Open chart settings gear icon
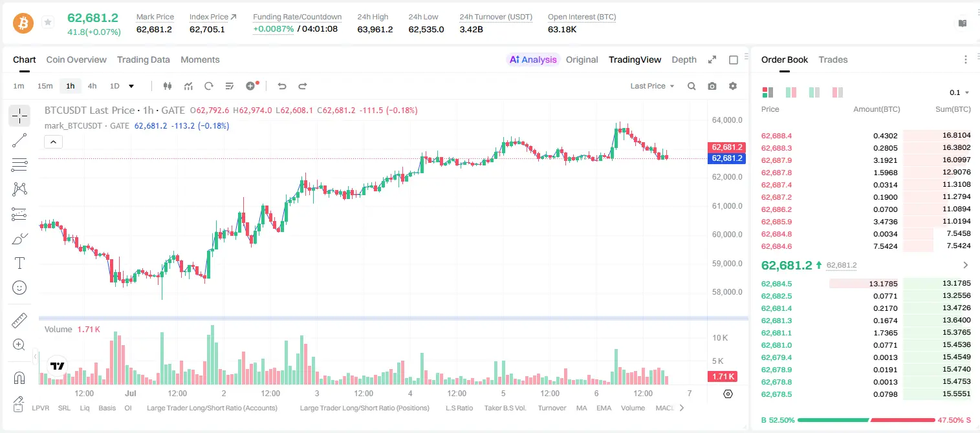Screen dimensions: 980x433 point(733,86)
